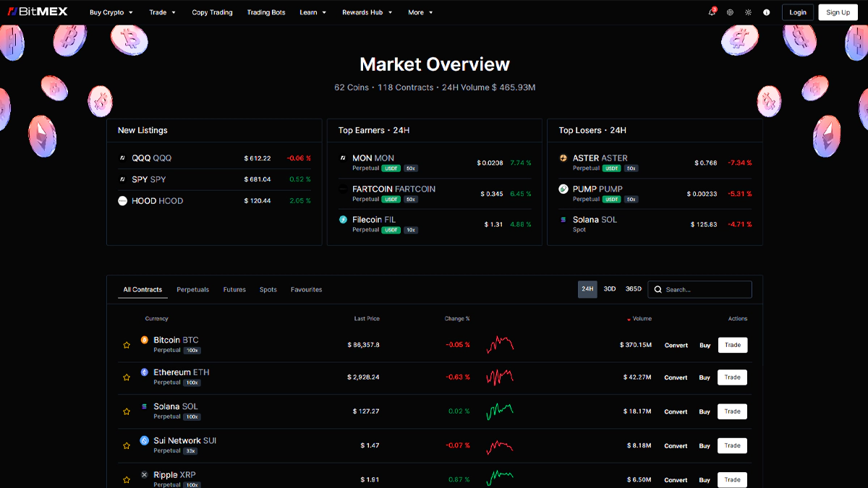
Task: Click the Ethereum coin icon
Action: [145, 372]
